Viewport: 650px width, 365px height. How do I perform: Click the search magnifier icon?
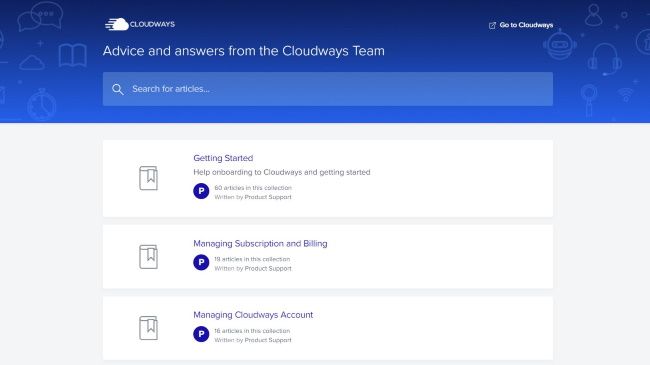118,89
